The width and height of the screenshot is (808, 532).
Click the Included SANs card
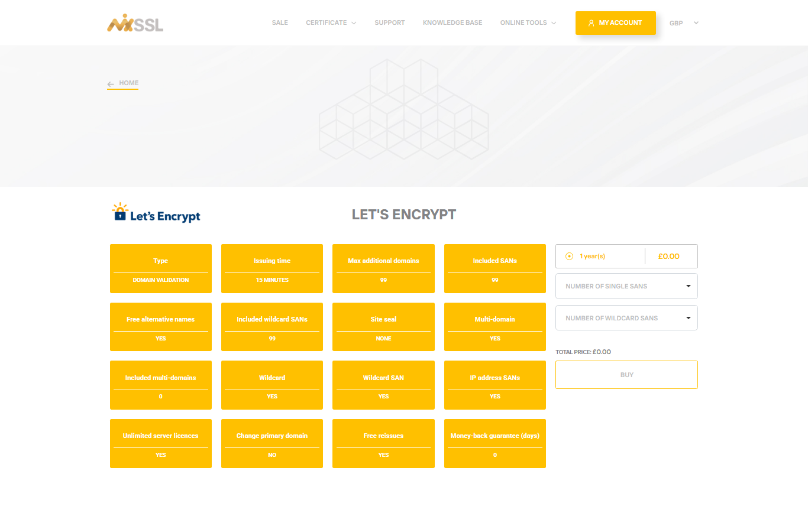pyautogui.click(x=495, y=268)
